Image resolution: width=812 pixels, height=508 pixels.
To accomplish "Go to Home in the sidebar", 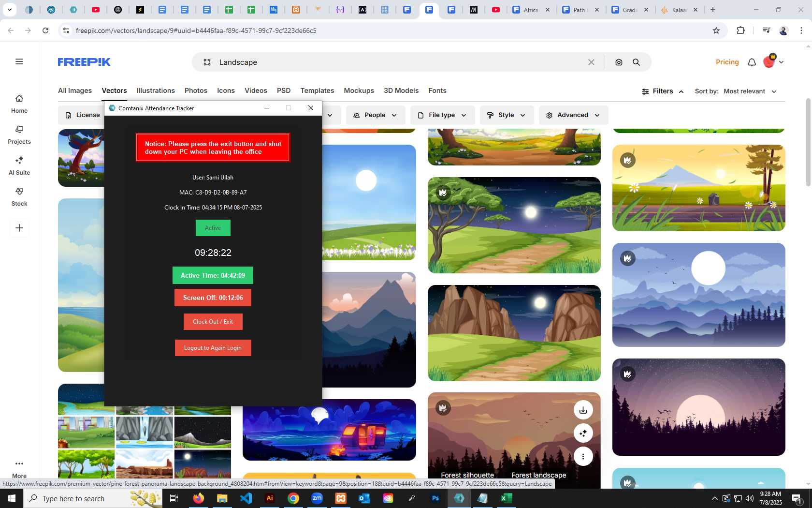I will [19, 104].
